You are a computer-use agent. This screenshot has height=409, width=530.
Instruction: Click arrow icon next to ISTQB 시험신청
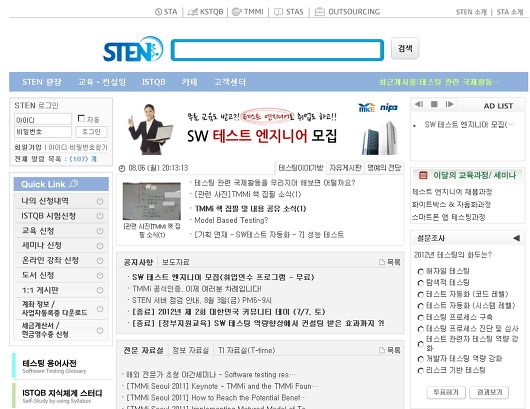pos(100,216)
